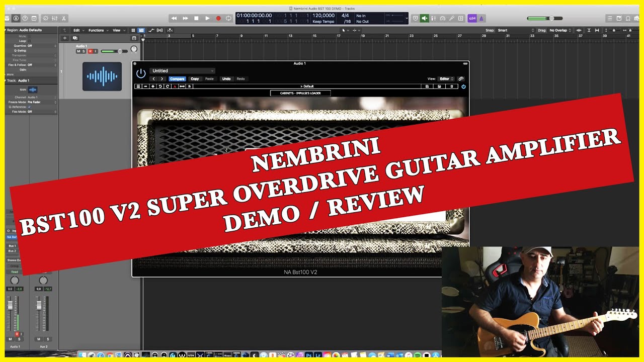Go to next plugin preset arrow

click(162, 79)
